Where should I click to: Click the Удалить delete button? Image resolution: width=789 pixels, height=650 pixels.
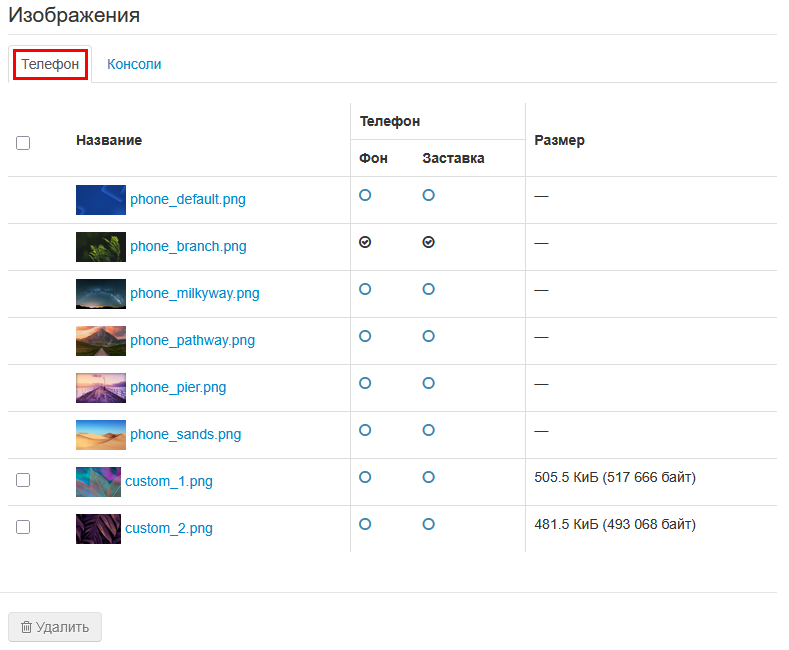(x=55, y=627)
